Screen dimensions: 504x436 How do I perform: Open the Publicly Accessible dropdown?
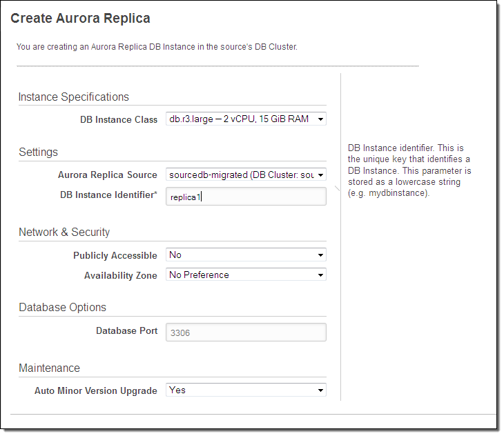coord(246,255)
